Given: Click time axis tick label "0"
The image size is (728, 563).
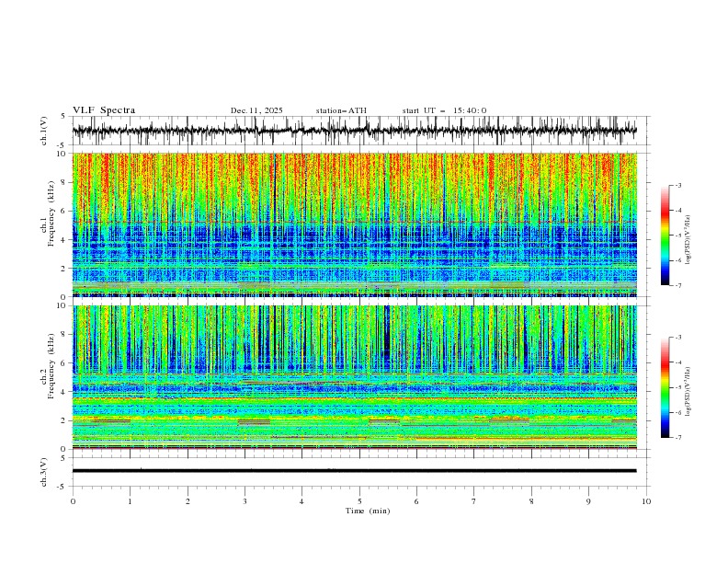Looking at the screenshot, I should [73, 501].
